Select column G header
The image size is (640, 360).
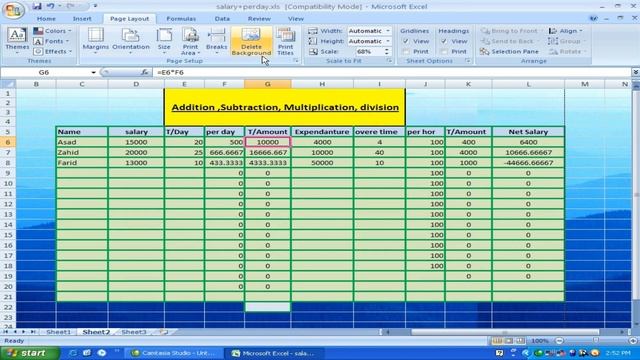pyautogui.click(x=268, y=84)
